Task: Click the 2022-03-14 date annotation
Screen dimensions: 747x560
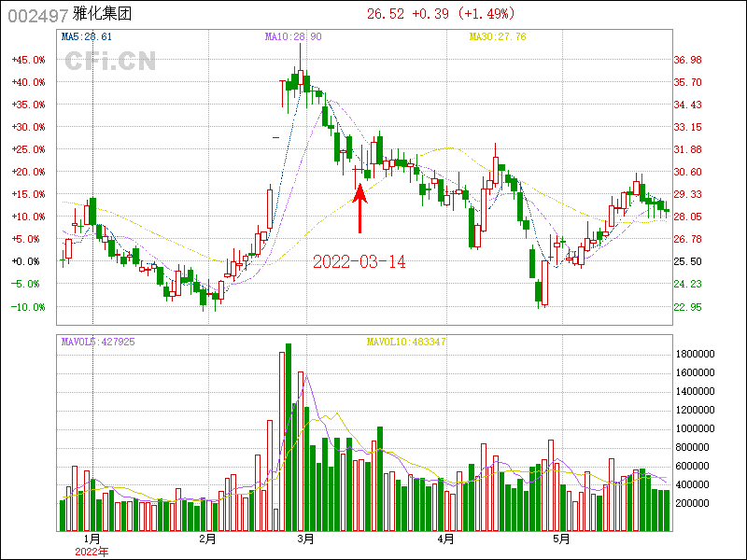Action: tap(359, 262)
